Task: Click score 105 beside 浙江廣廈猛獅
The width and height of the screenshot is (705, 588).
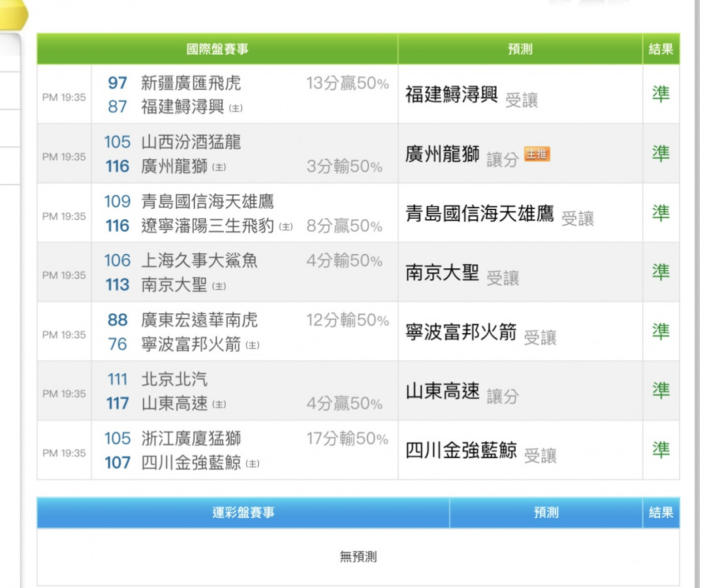Action: pyautogui.click(x=117, y=439)
